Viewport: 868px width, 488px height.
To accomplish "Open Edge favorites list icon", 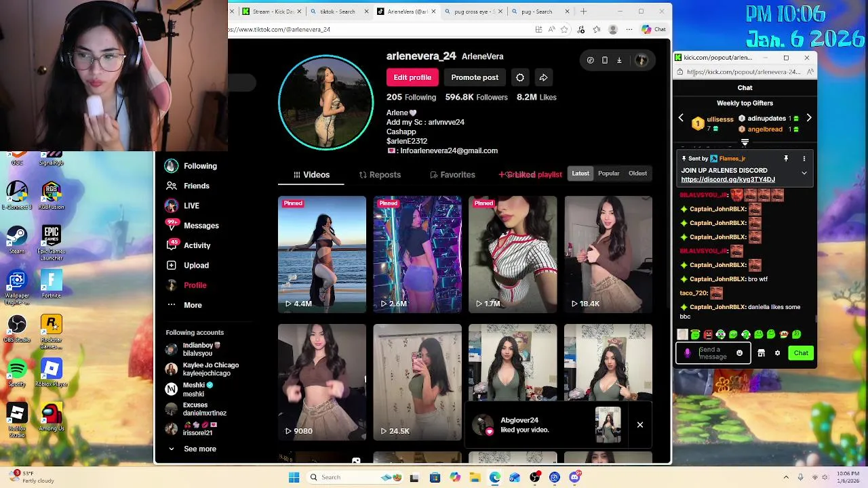I will click(x=597, y=29).
